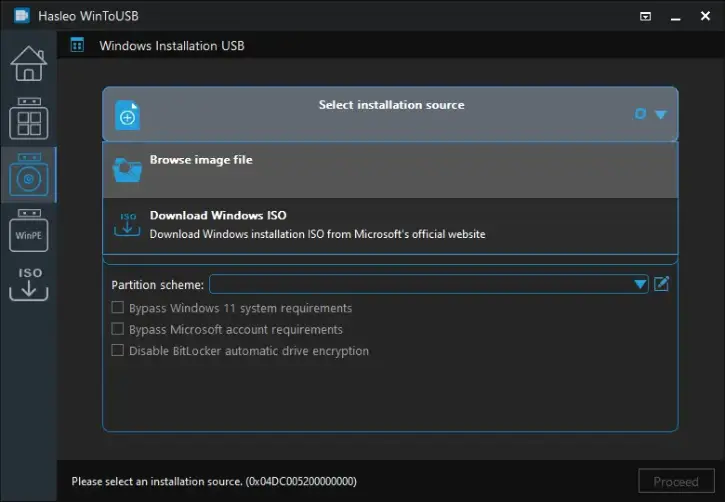725x502 pixels.
Task: Select the Windows Installation USB sidebar icon
Action: 29,175
